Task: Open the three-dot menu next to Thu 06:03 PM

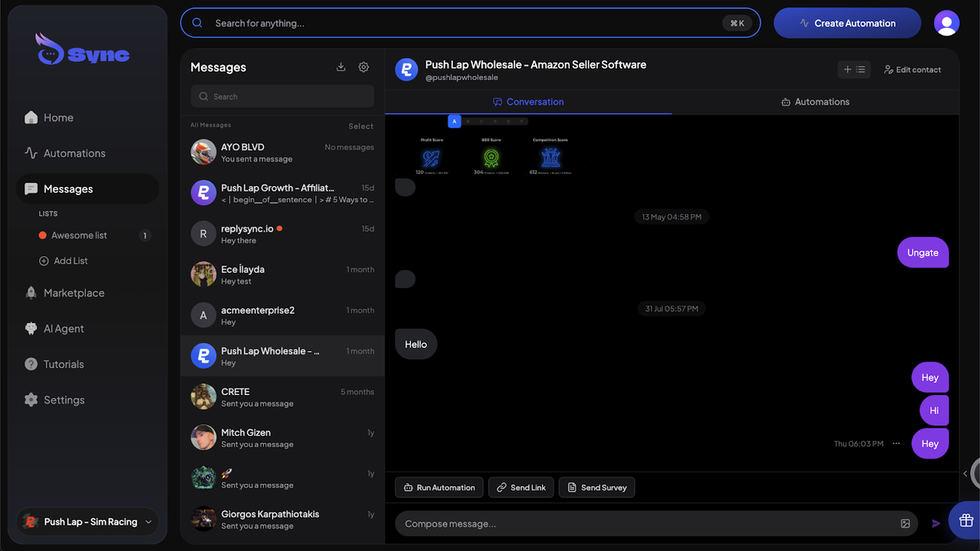Action: point(896,443)
